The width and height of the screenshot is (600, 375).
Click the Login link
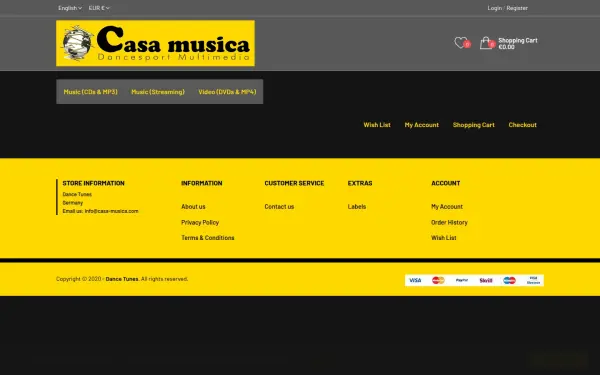[494, 8]
